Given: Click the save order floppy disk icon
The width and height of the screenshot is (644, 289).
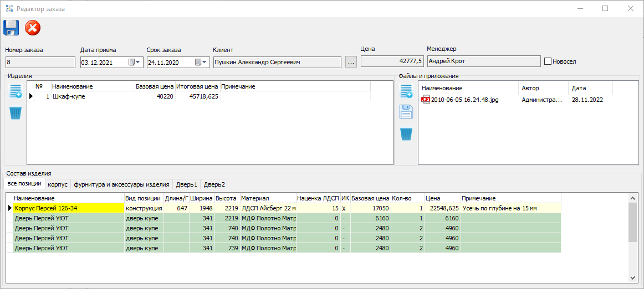Looking at the screenshot, I should [11, 28].
